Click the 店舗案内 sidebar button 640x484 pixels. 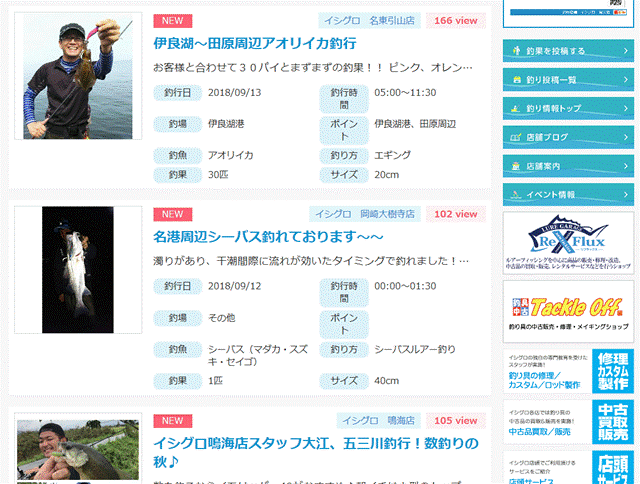coord(568,166)
